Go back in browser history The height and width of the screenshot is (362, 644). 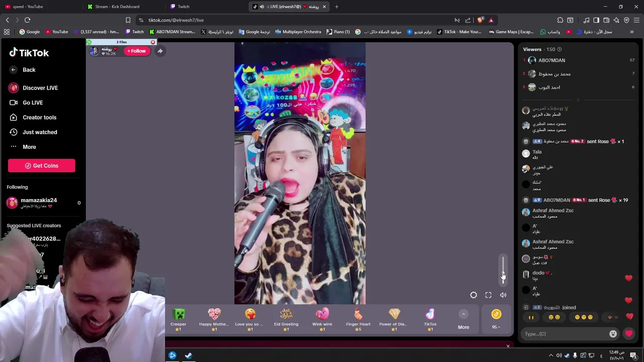pos(7,20)
